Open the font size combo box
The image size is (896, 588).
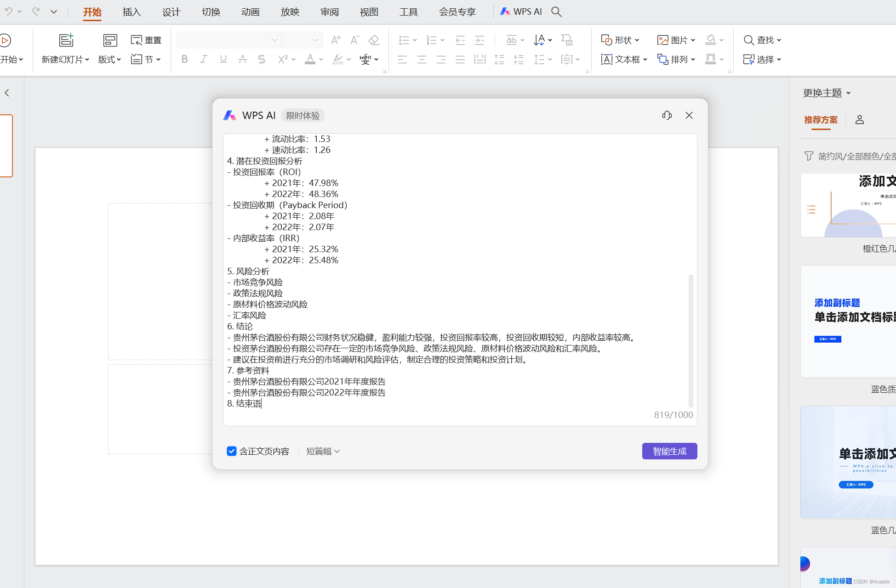click(x=302, y=40)
